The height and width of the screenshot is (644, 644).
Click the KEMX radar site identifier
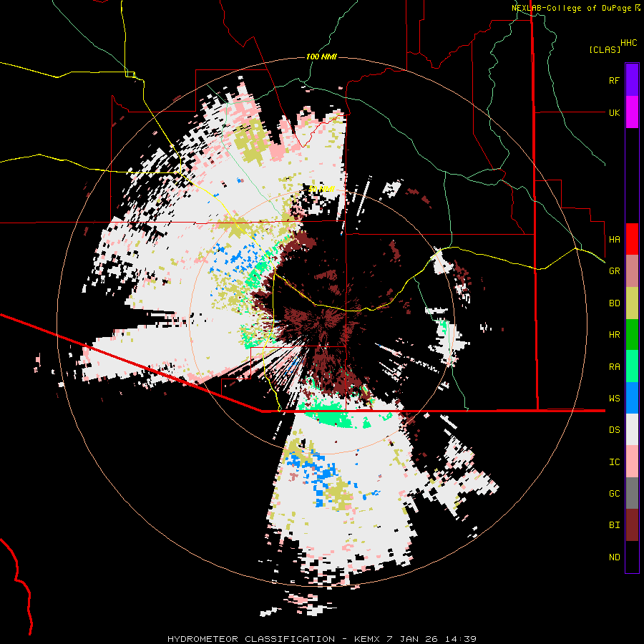[368, 639]
